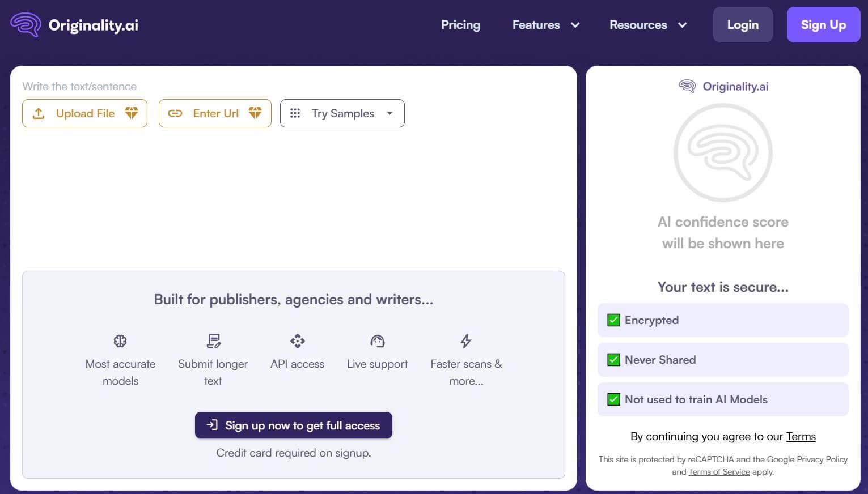Click the large gray brain score placeholder
This screenshot has height=494, width=868.
(723, 152)
